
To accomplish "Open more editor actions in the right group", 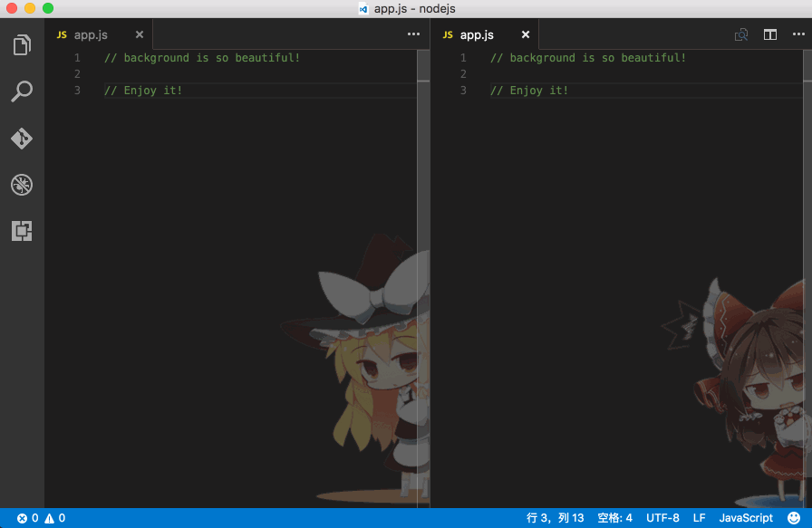I will 798,34.
